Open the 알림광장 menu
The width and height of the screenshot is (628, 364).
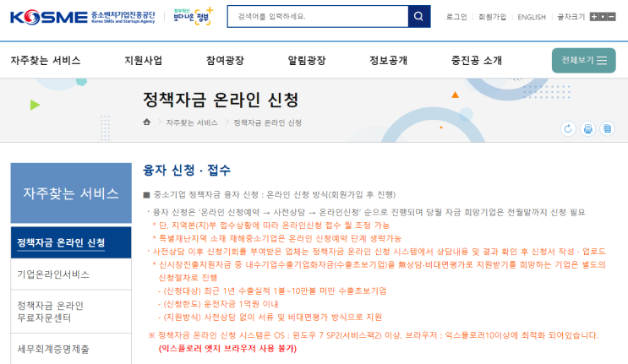(307, 61)
